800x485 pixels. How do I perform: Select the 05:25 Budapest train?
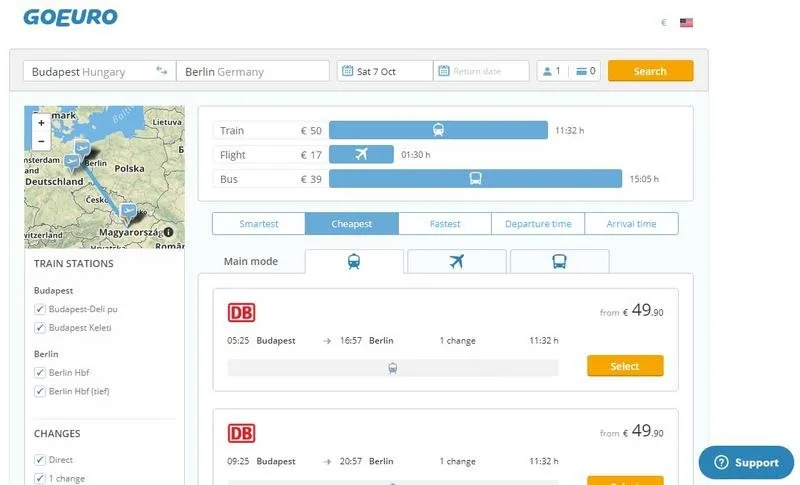(625, 366)
